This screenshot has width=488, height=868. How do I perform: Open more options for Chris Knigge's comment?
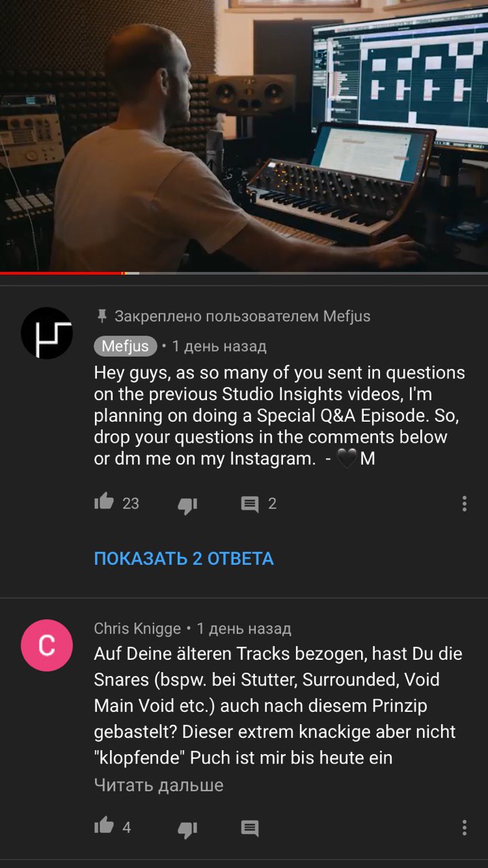(464, 827)
